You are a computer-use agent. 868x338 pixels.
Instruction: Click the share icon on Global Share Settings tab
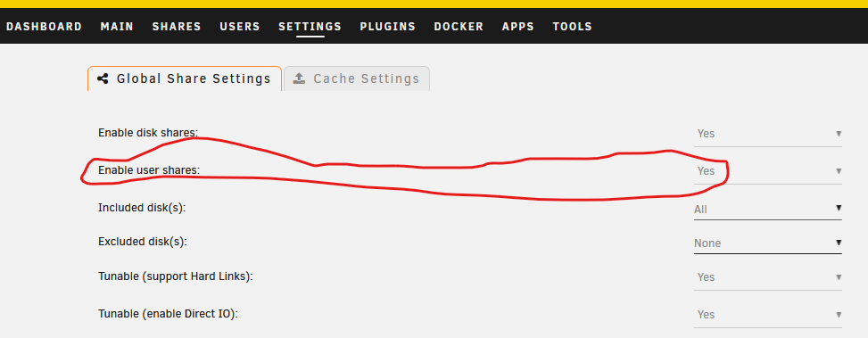pyautogui.click(x=103, y=78)
